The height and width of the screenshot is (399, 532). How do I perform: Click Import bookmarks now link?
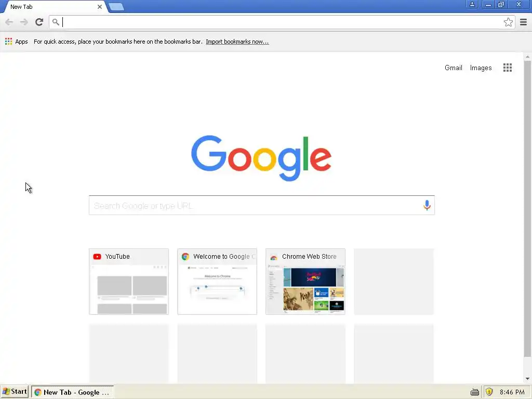237,42
